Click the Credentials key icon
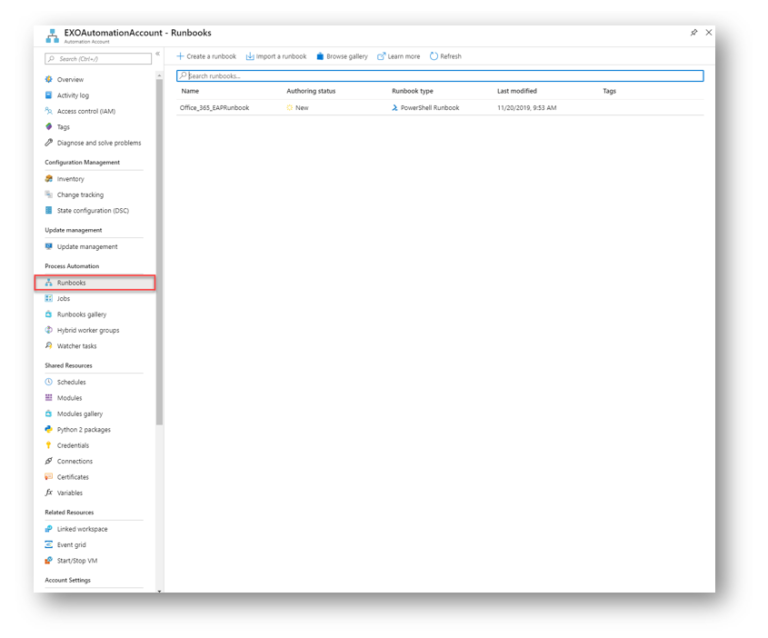This screenshot has width=768, height=638. 48,445
